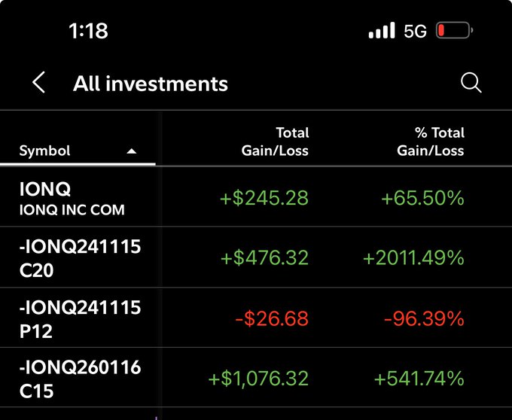Tap the cellular signal bars icon
512x420 pixels.
click(382, 31)
